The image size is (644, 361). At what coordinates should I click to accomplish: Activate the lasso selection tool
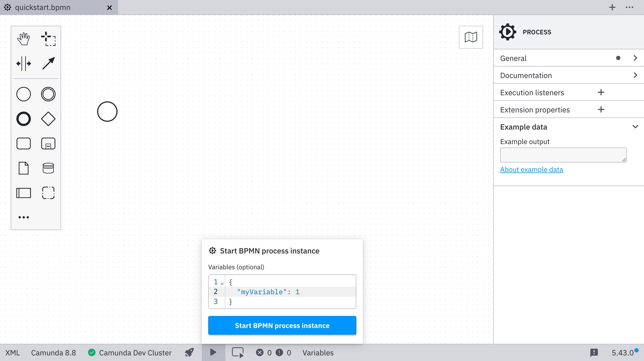48,38
